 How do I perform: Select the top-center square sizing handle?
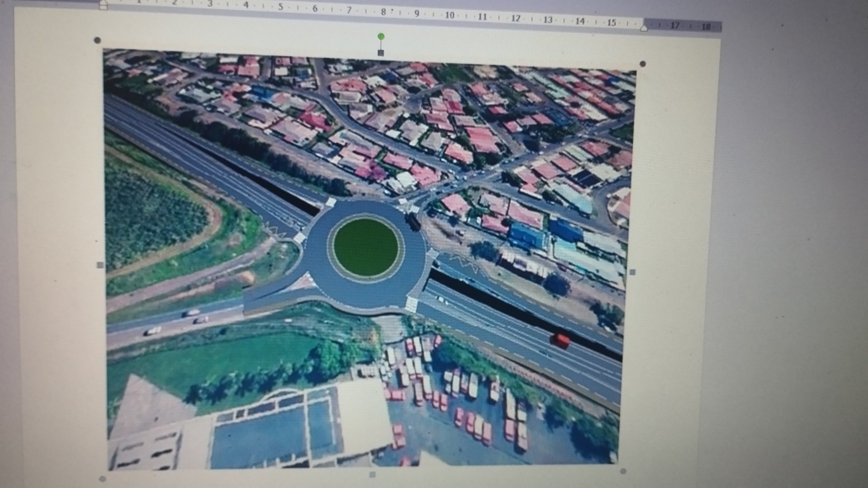pos(381,53)
